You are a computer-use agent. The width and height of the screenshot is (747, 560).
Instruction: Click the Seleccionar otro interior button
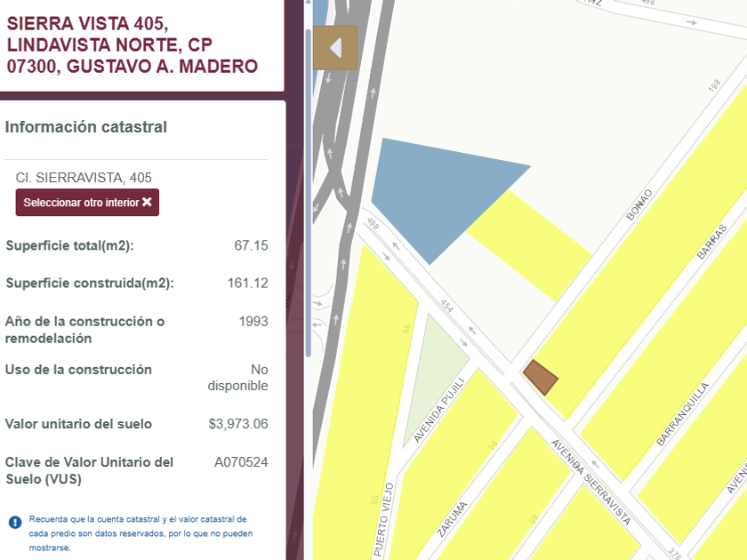coord(87,203)
